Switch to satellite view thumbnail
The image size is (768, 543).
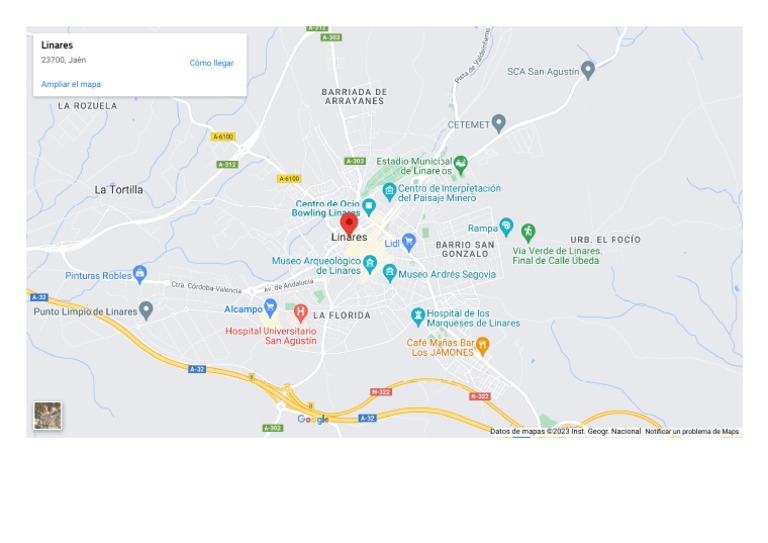click(48, 415)
